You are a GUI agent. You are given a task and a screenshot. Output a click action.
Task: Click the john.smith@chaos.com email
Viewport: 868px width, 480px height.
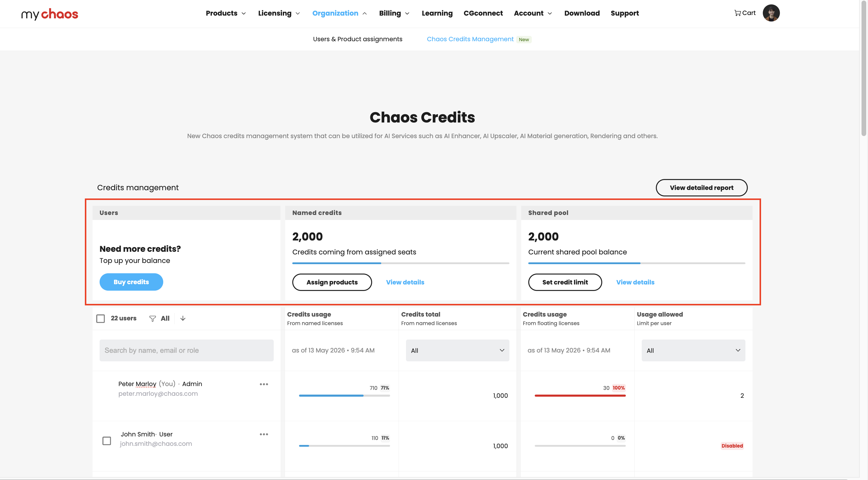tap(156, 443)
